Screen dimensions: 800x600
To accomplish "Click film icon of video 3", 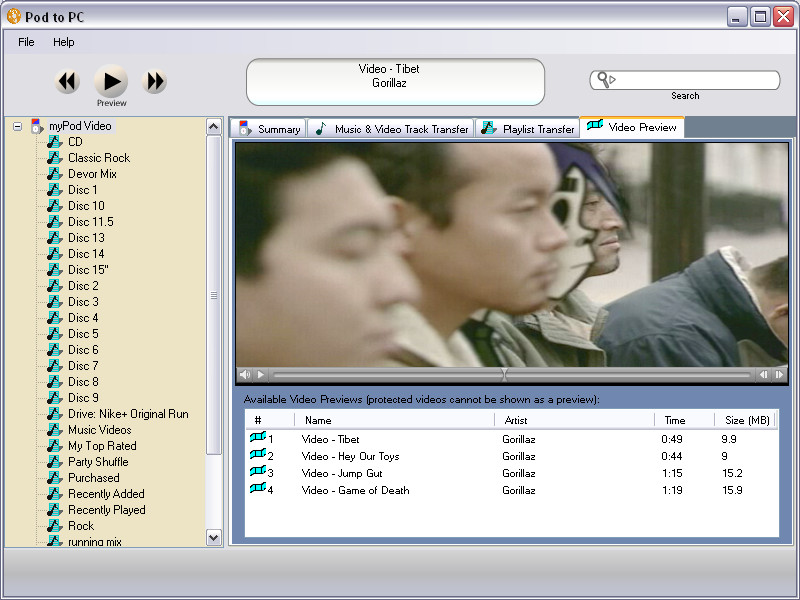I will [x=258, y=471].
